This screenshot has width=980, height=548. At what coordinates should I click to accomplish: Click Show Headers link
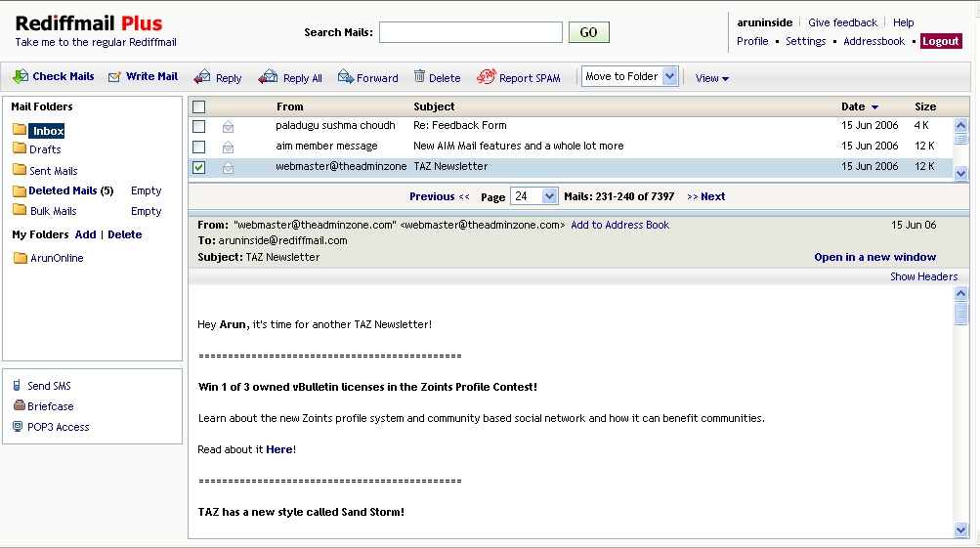tap(923, 276)
